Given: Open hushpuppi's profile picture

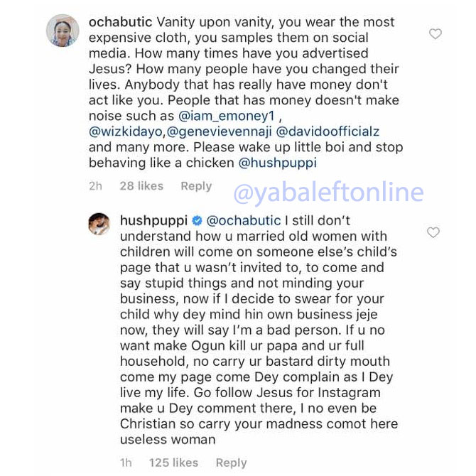Looking at the screenshot, I should pos(99,223).
